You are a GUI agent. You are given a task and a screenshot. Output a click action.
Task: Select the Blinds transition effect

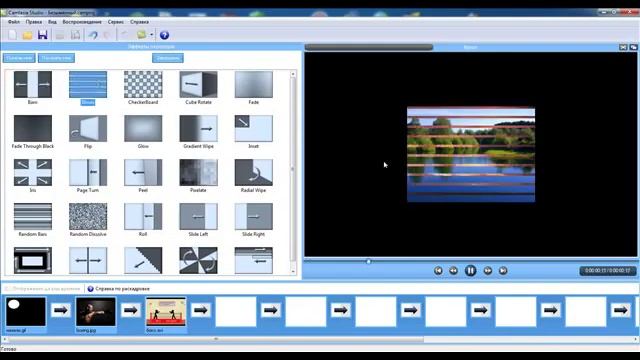[x=88, y=84]
